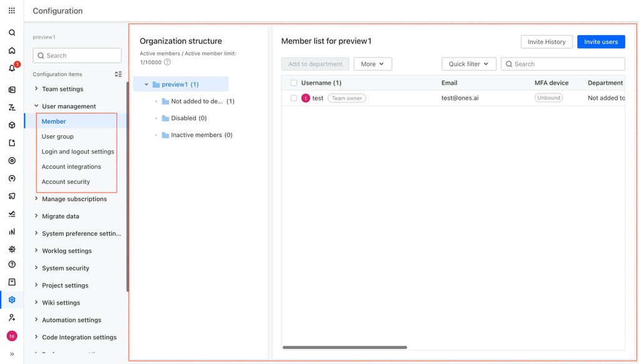Click the search magnifier icon in left rail
639x364 pixels.
(12, 32)
